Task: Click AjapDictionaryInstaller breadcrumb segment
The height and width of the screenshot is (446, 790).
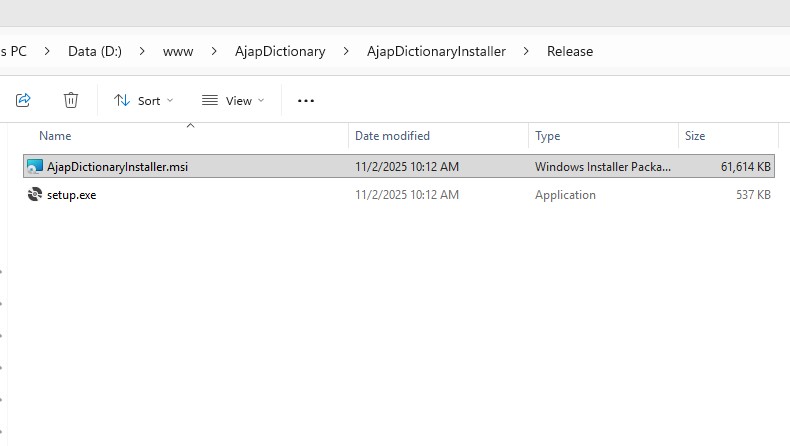Action: tap(436, 51)
